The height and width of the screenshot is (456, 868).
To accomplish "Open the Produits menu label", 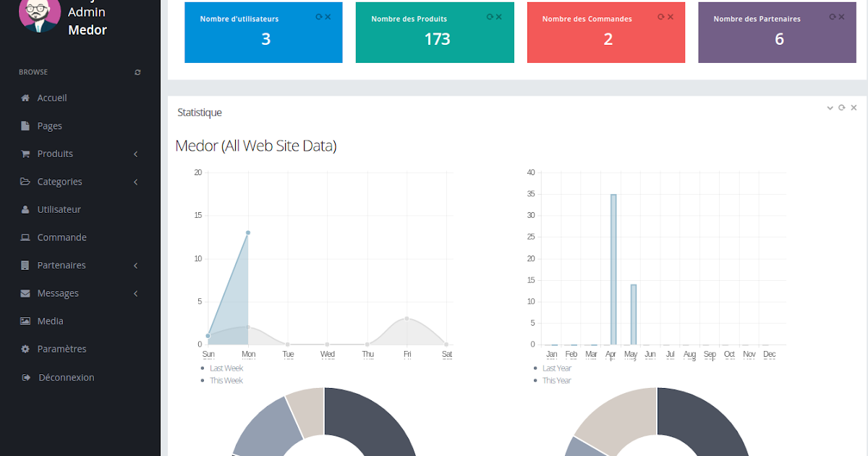I will pos(55,153).
